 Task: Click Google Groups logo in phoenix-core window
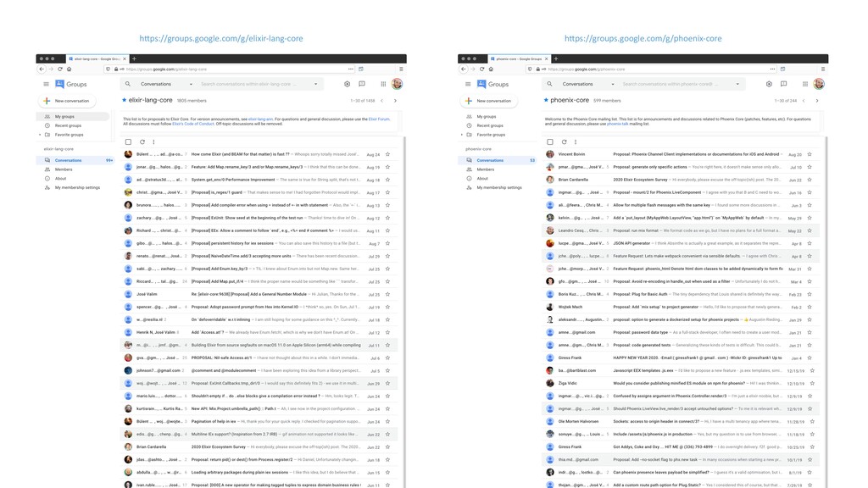coord(492,84)
